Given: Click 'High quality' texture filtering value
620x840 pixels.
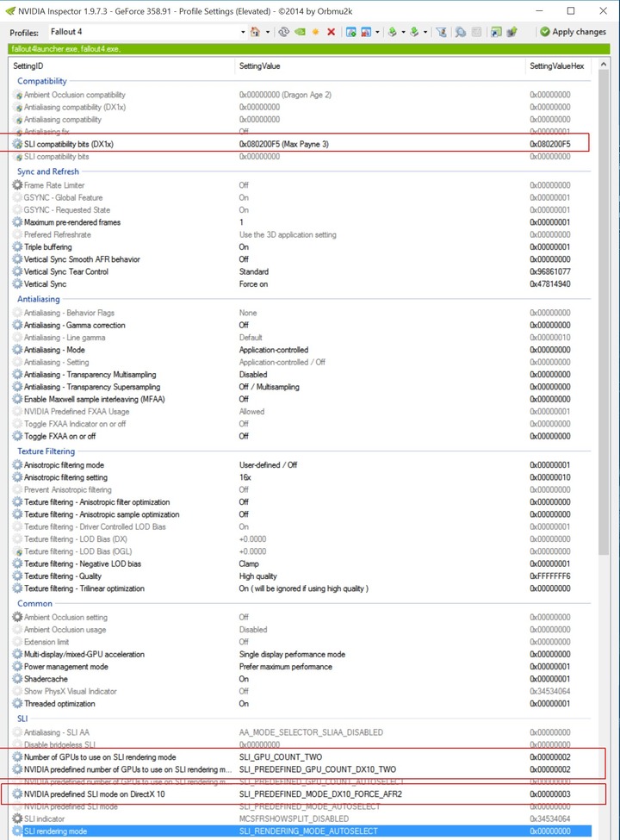Looking at the screenshot, I should (258, 576).
